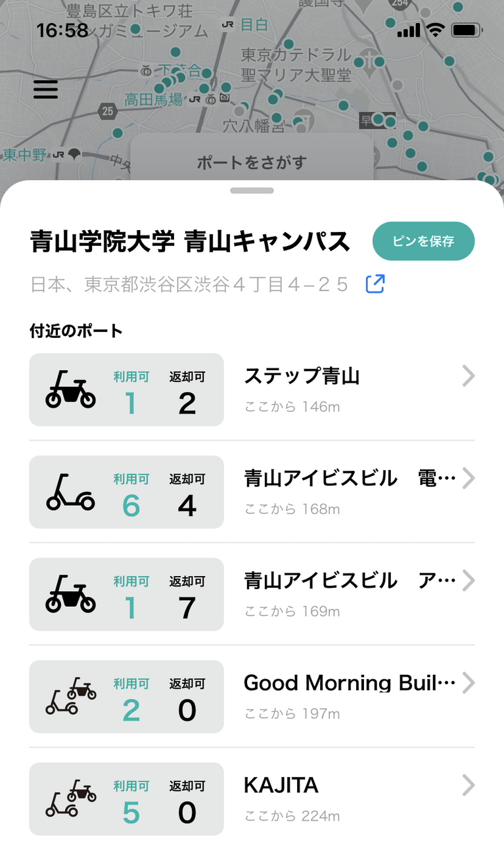Tap scooter icon for 168m port
504x841 pixels.
[x=70, y=492]
